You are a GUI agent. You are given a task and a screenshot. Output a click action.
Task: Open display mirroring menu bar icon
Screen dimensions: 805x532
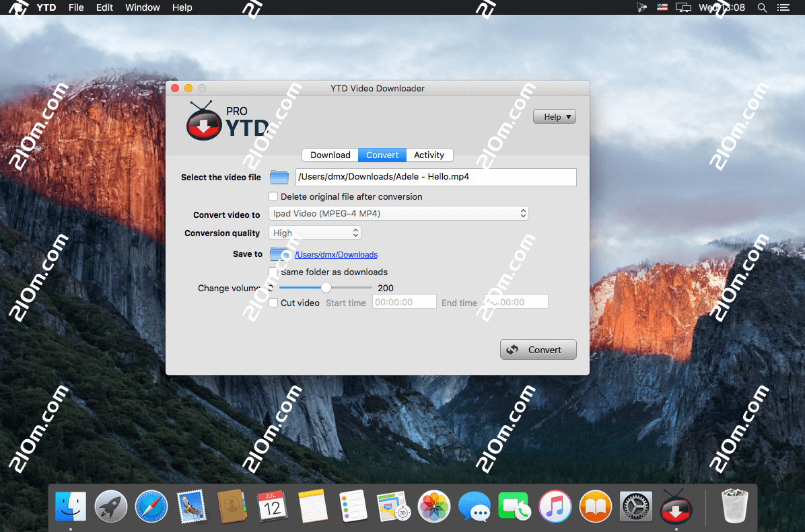tap(683, 7)
